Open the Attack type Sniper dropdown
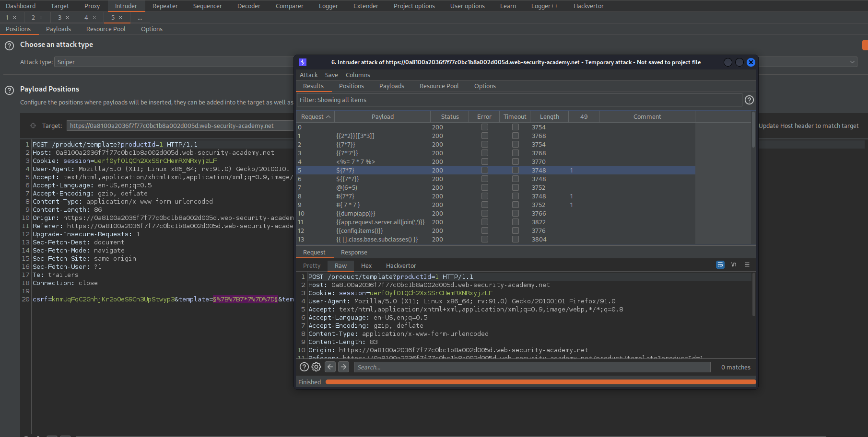Viewport: 868px width, 437px height. coord(456,62)
